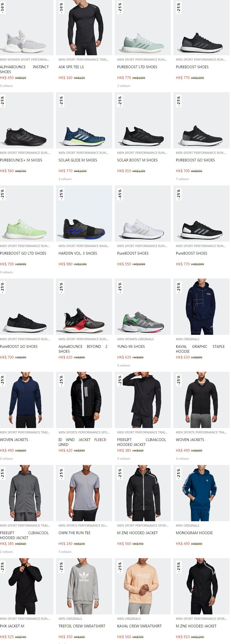Click ID WND JACKET FLEECE-LINED title
This screenshot has width=231, height=644.
click(x=83, y=442)
